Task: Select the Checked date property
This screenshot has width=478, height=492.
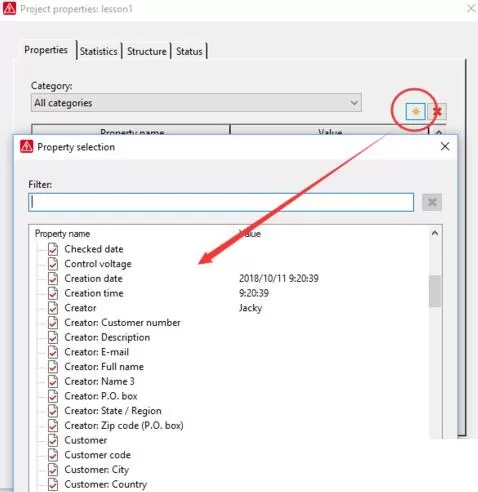Action: tap(94, 249)
